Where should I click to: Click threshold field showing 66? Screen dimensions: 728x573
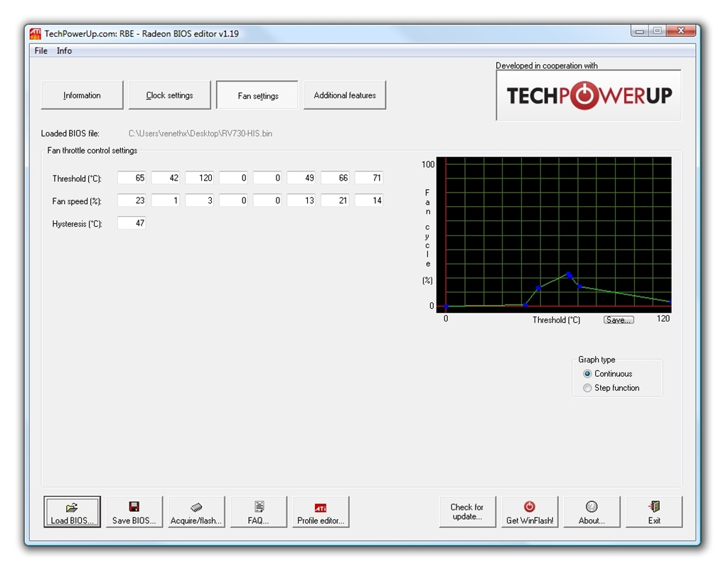tap(336, 178)
